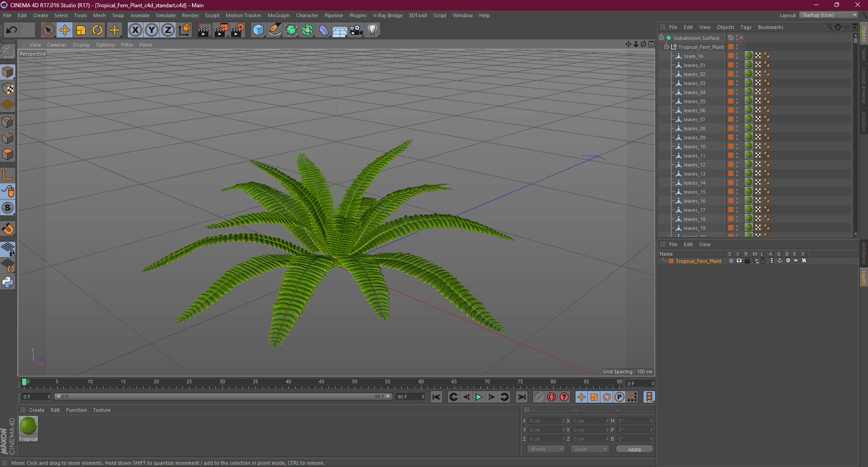Click the Render to Picture Viewer icon

click(221, 30)
